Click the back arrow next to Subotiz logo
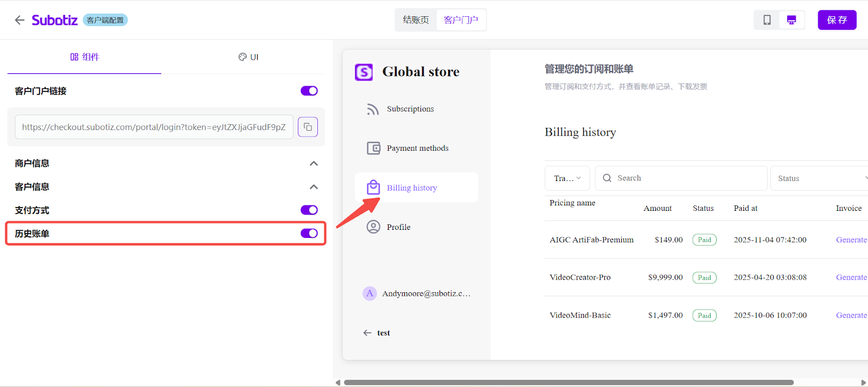The image size is (868, 387). point(20,20)
